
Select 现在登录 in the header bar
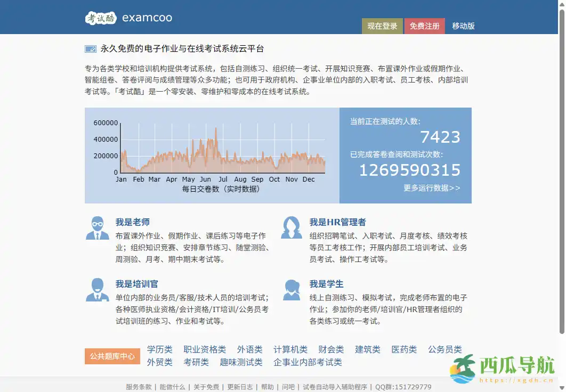(382, 26)
